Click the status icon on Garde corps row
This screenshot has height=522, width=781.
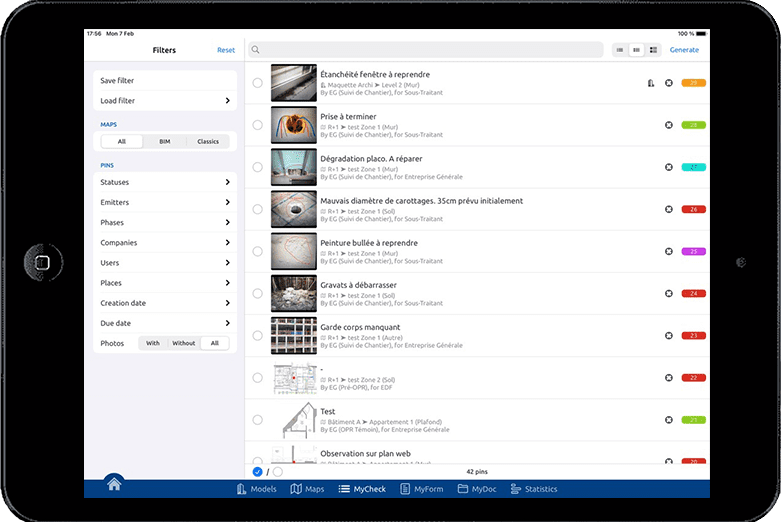pos(669,336)
